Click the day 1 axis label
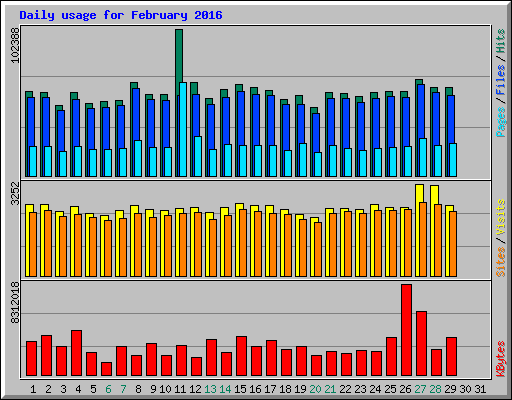The width and height of the screenshot is (512, 400). pyautogui.click(x=33, y=389)
